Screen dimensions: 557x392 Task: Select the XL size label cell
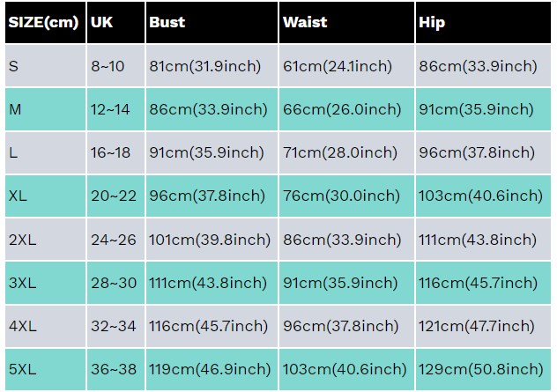[45, 196]
